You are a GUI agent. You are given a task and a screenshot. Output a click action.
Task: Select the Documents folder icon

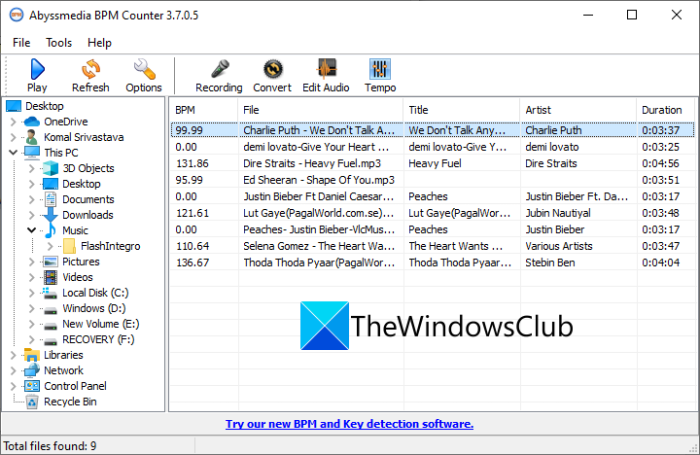point(50,199)
